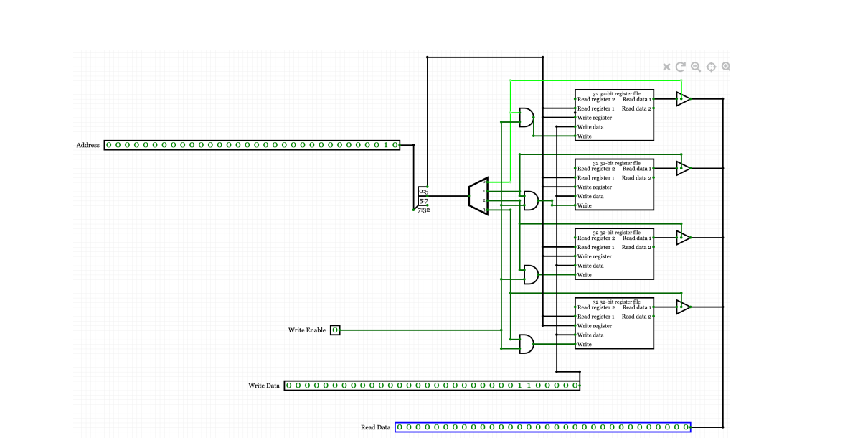
Task: Zoom out of the circuit view
Action: (x=695, y=66)
